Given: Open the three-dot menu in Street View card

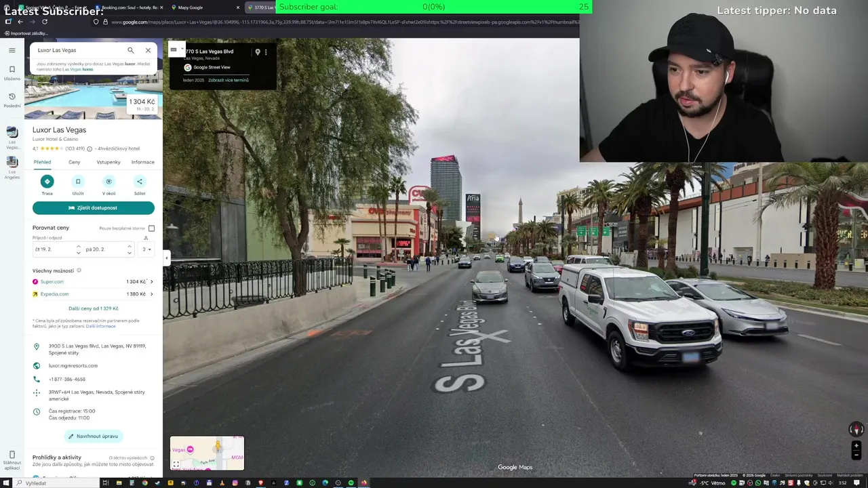Looking at the screenshot, I should click(266, 52).
